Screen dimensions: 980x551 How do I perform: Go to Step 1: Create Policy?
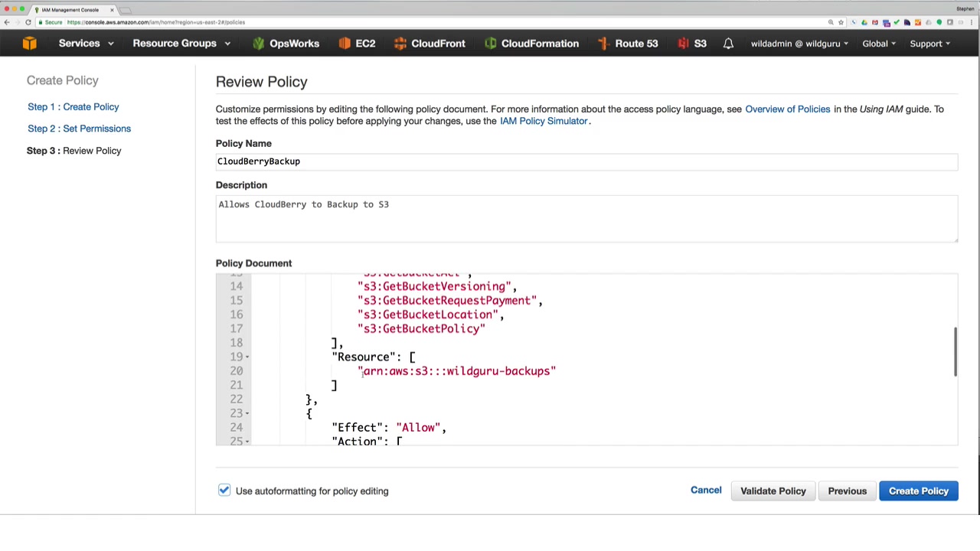73,107
